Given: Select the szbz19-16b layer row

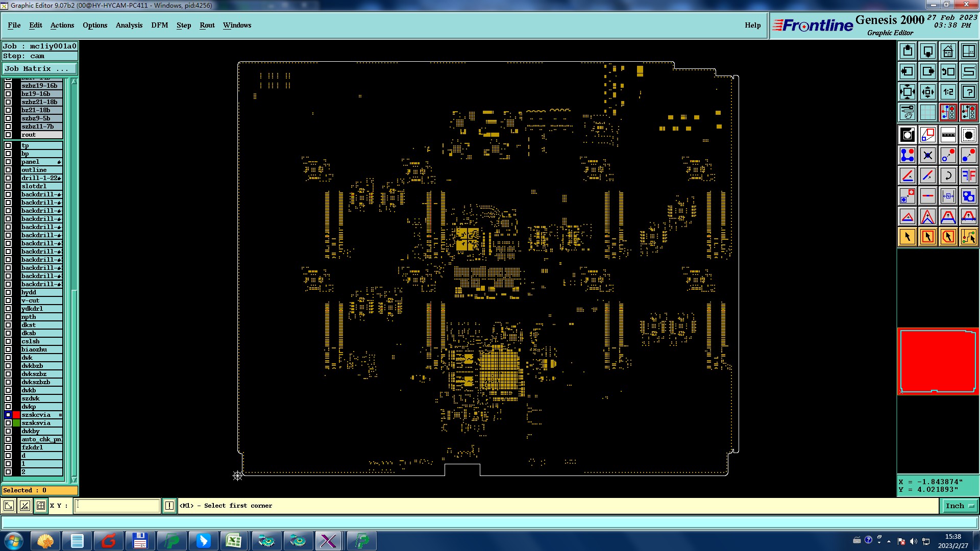Looking at the screenshot, I should click(x=41, y=86).
